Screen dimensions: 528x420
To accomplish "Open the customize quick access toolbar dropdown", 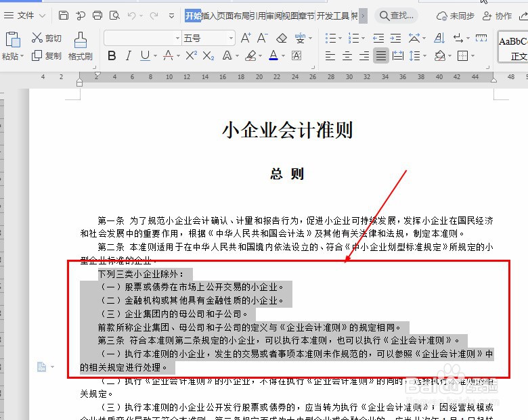I will click(171, 16).
